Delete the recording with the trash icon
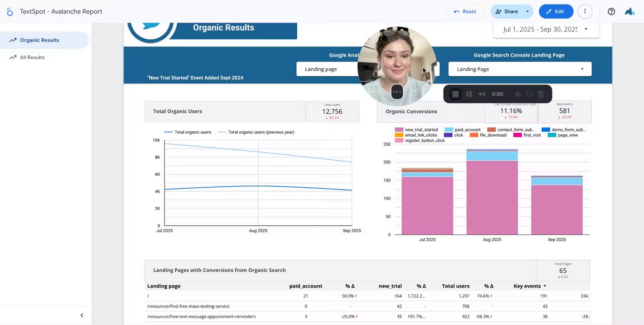Viewport: 644px width, 325px height. coord(541,94)
